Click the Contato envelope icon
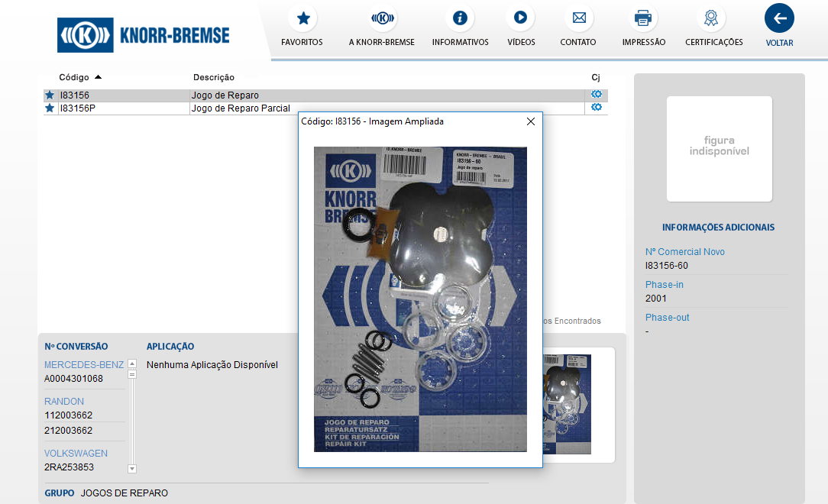 [578, 18]
